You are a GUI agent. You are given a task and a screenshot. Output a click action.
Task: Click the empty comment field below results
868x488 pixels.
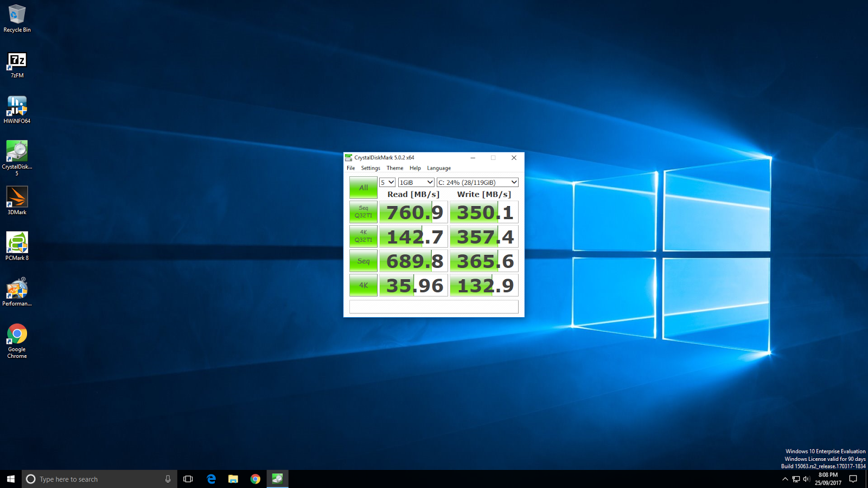coord(434,306)
